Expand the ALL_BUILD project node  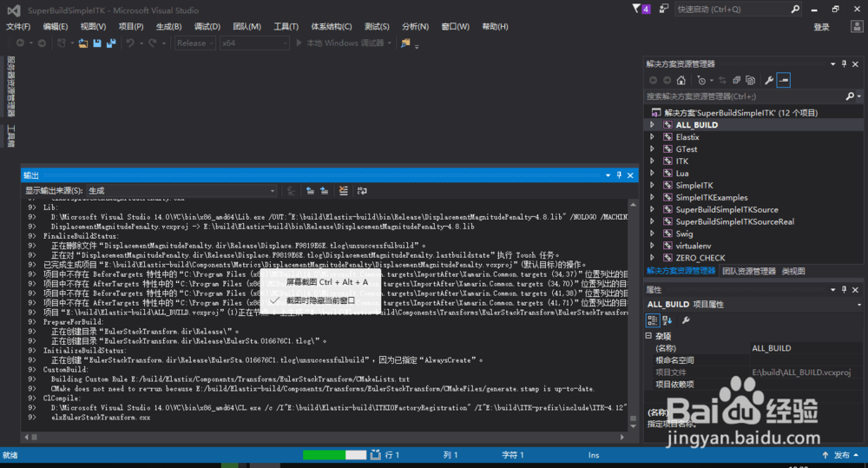(x=652, y=125)
